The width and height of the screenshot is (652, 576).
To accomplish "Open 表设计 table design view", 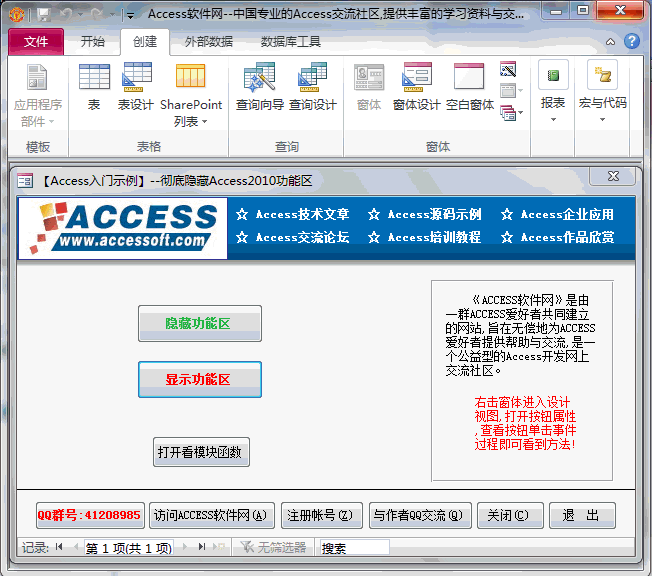I will pos(136,88).
